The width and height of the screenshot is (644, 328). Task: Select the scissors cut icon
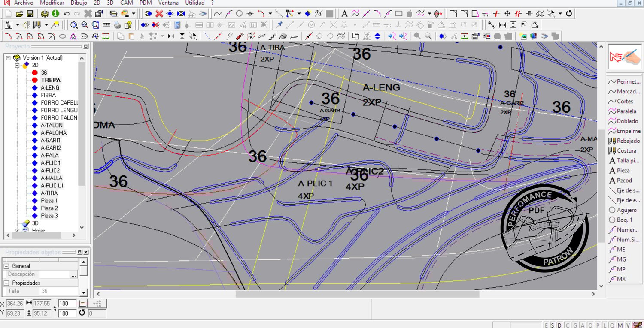pyautogui.click(x=142, y=36)
